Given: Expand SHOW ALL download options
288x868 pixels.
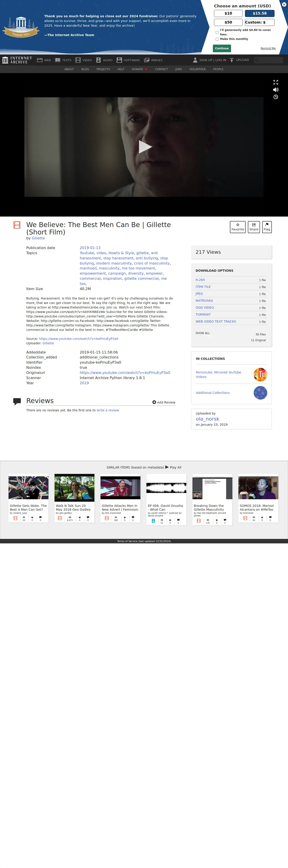Looking at the screenshot, I should 203,333.
